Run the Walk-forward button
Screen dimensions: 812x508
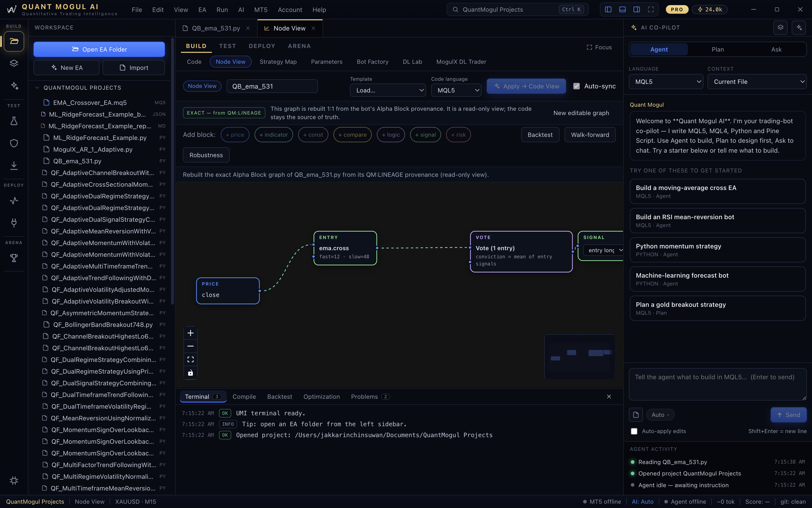tap(590, 135)
